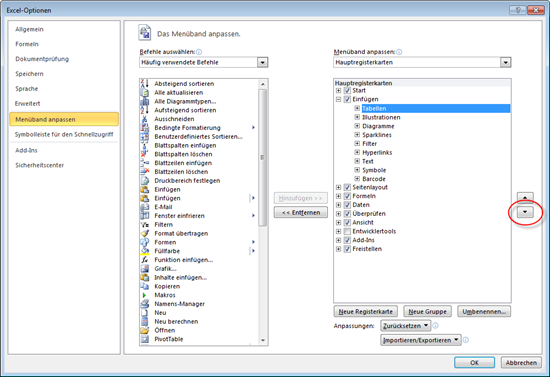Click the Abbrechen button

(x=521, y=363)
